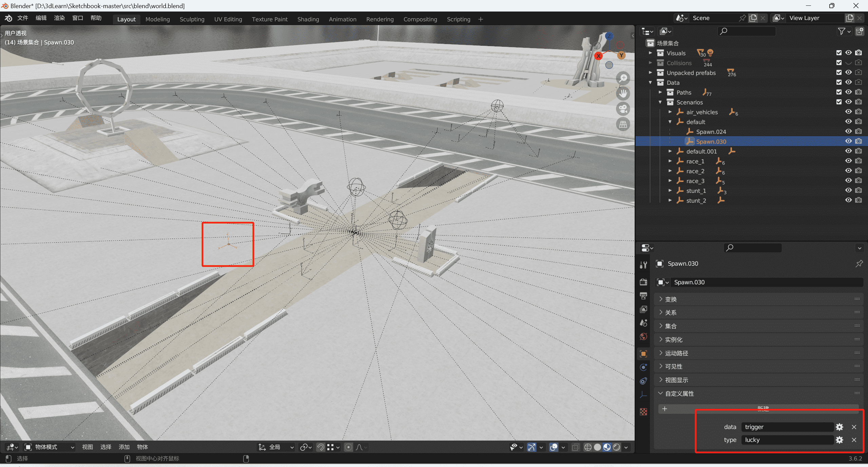
Task: Collapse the Data collection
Action: 650,82
